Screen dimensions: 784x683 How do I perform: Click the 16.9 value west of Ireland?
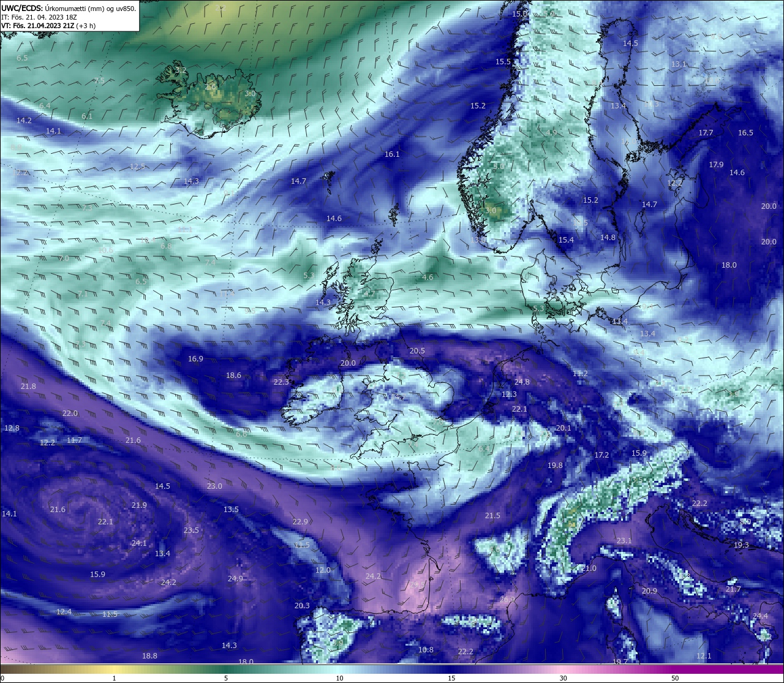[195, 359]
